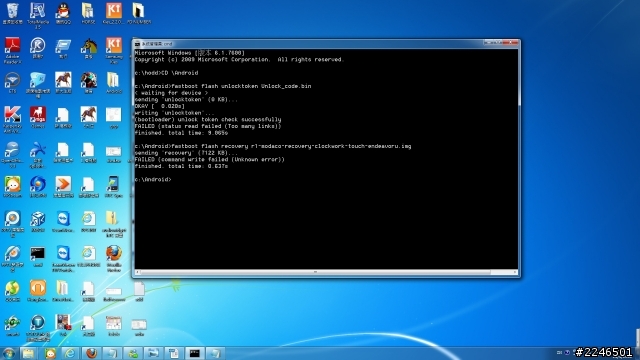Switch to Firefox on the taskbar

click(x=91, y=353)
